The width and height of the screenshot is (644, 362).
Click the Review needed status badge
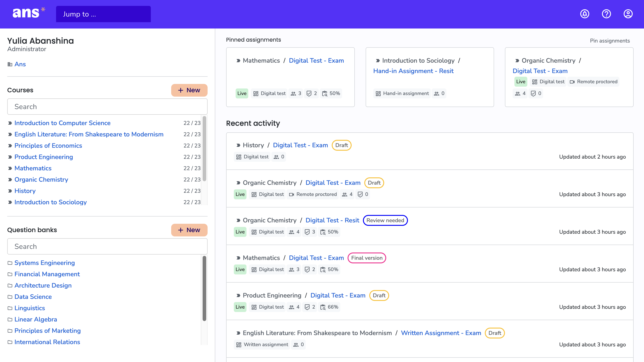coord(385,220)
